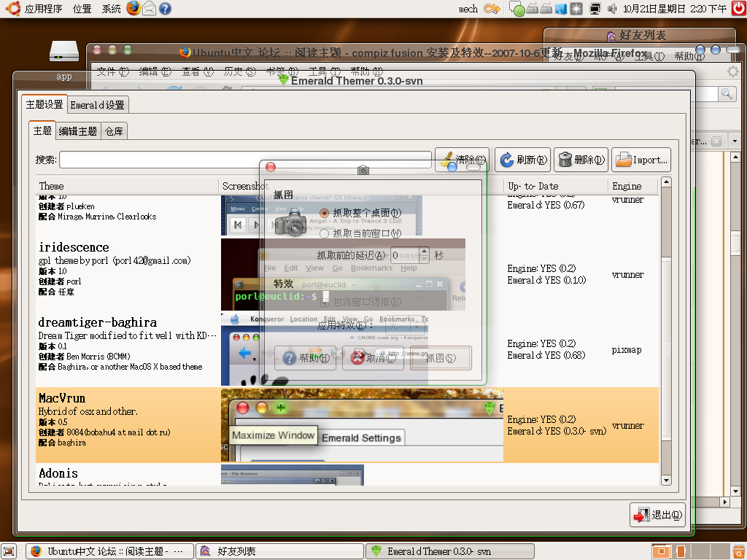Open the network monitor tray icon
The image size is (747, 560).
[595, 9]
